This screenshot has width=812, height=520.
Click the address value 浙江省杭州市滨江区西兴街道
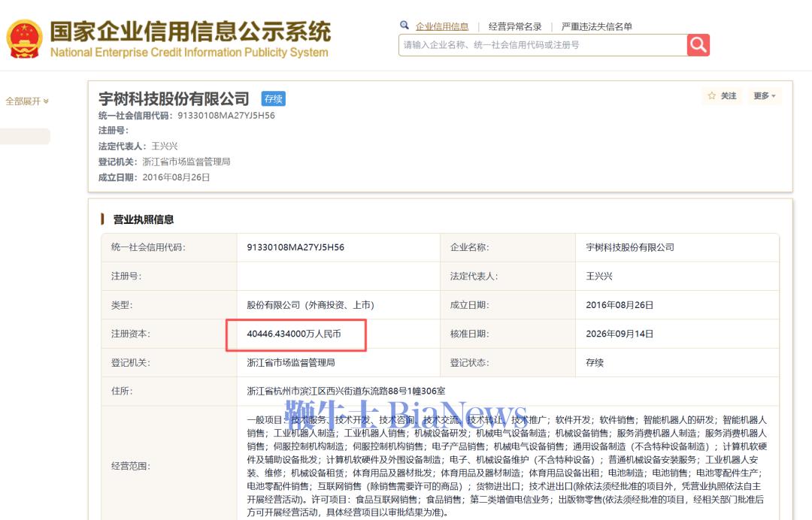tap(346, 392)
